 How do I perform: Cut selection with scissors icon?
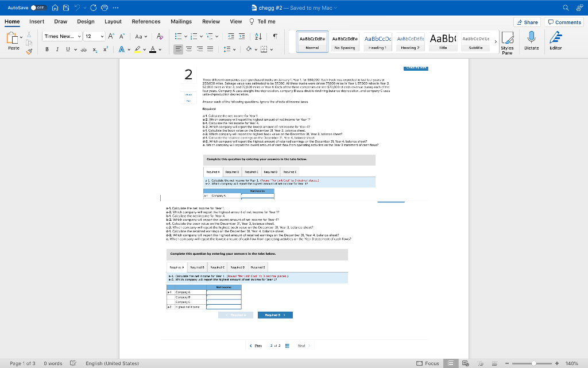tap(29, 35)
